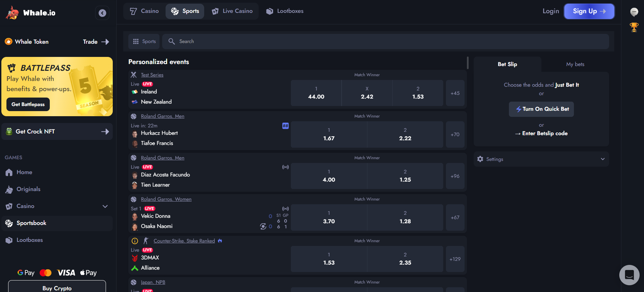Viewport: 644px width, 292px height.
Task: Show +45 more markets for Ireland match
Action: point(455,93)
